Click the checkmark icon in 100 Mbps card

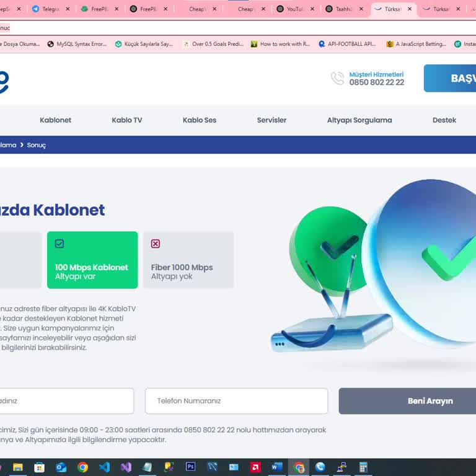[x=59, y=244]
